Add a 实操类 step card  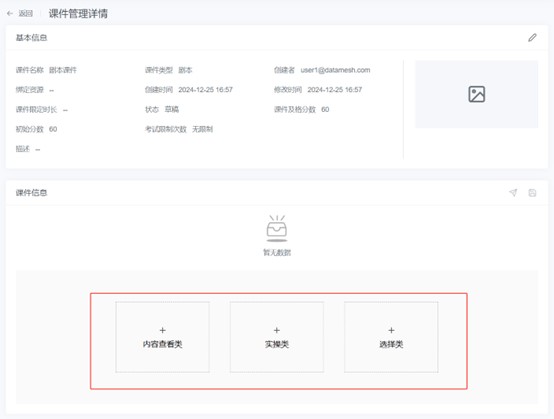(277, 337)
